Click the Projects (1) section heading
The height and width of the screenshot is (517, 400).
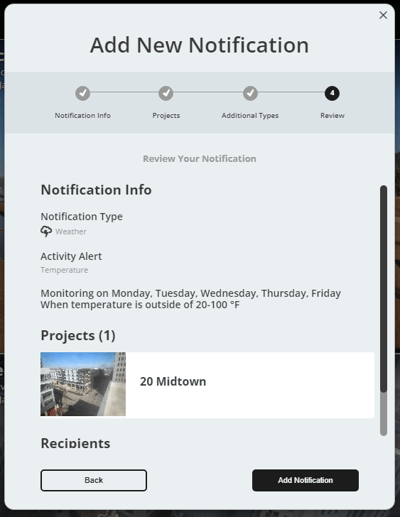point(78,335)
